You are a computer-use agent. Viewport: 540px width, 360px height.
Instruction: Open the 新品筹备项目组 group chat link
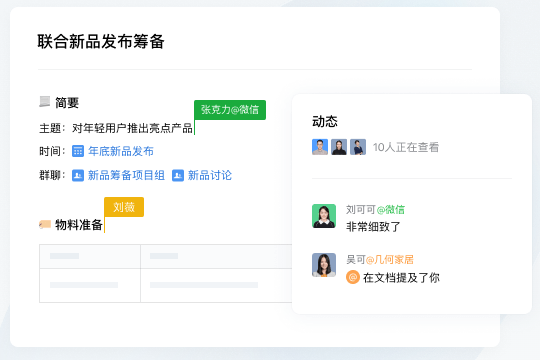(126, 175)
